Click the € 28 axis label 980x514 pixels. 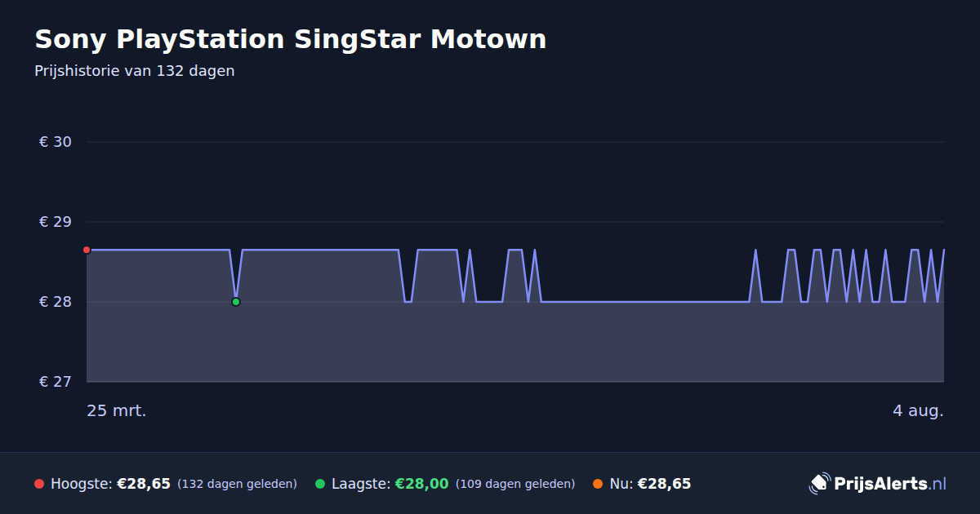pos(56,302)
